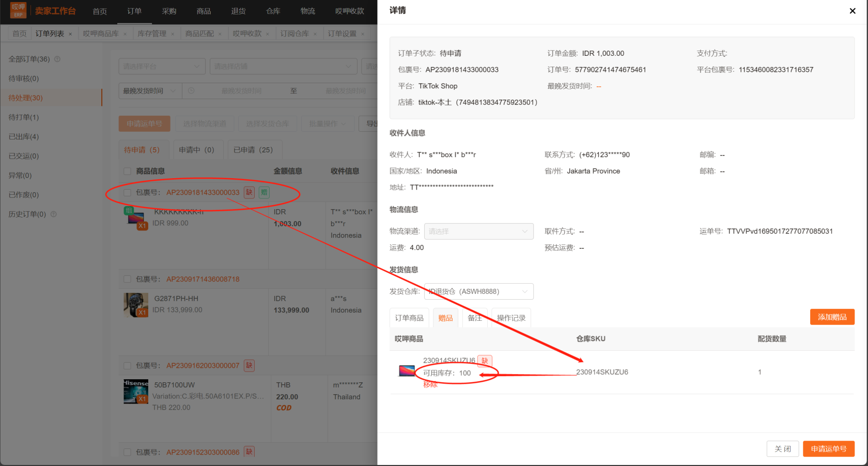The height and width of the screenshot is (466, 868).
Task: Click green 赠 gift badge on package AP2309181433000033
Action: coord(264,192)
